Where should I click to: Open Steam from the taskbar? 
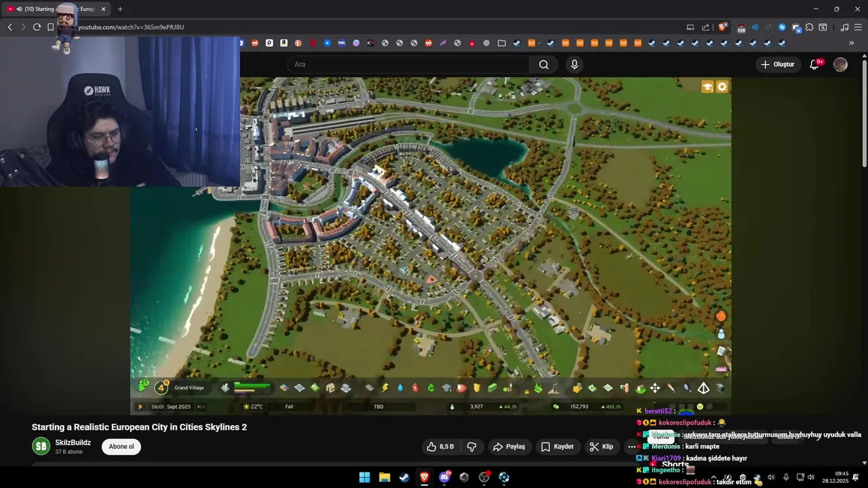click(404, 477)
